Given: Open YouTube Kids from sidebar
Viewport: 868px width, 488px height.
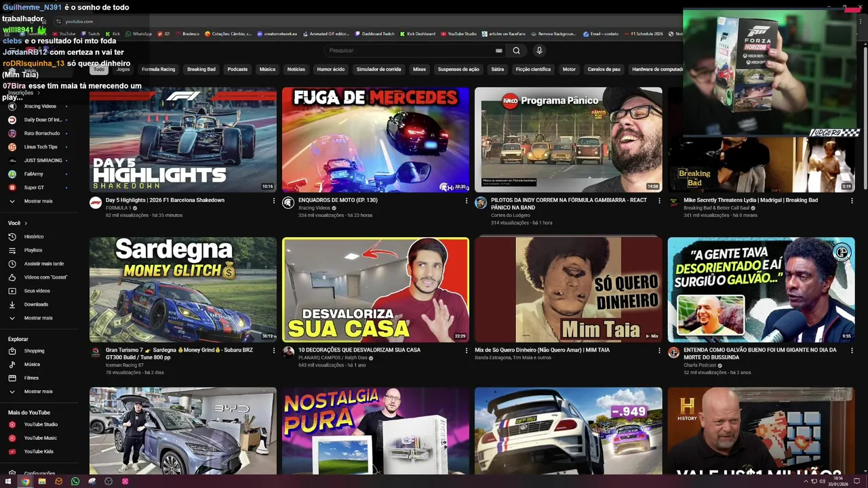Looking at the screenshot, I should tap(39, 451).
